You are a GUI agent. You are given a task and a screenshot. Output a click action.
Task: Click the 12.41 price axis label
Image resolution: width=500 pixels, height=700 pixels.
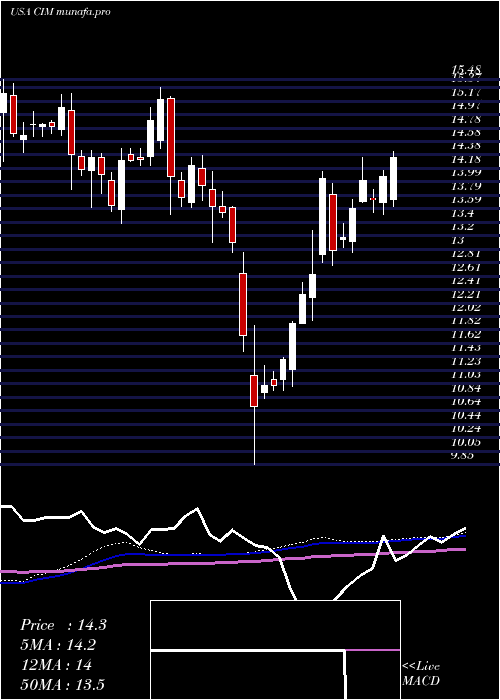click(466, 281)
